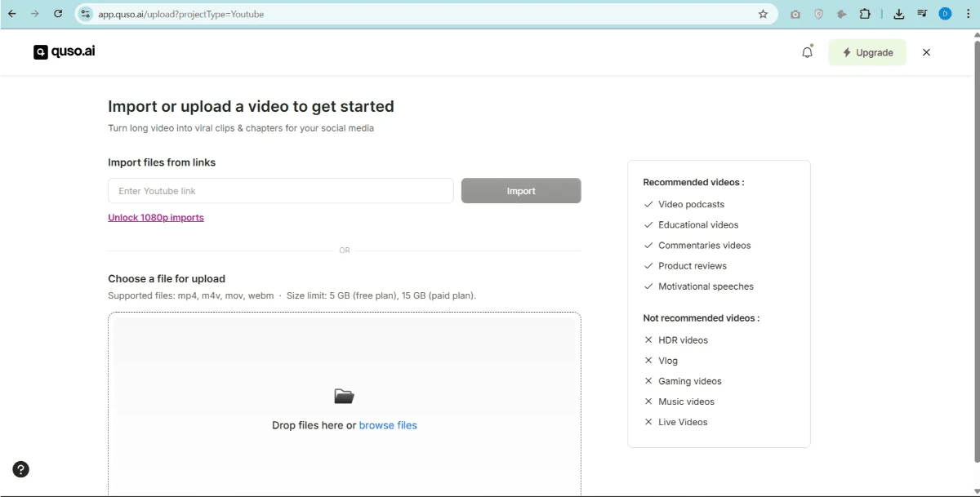This screenshot has width=980, height=497.
Task: Click browse files to choose a video
Action: tap(388, 424)
